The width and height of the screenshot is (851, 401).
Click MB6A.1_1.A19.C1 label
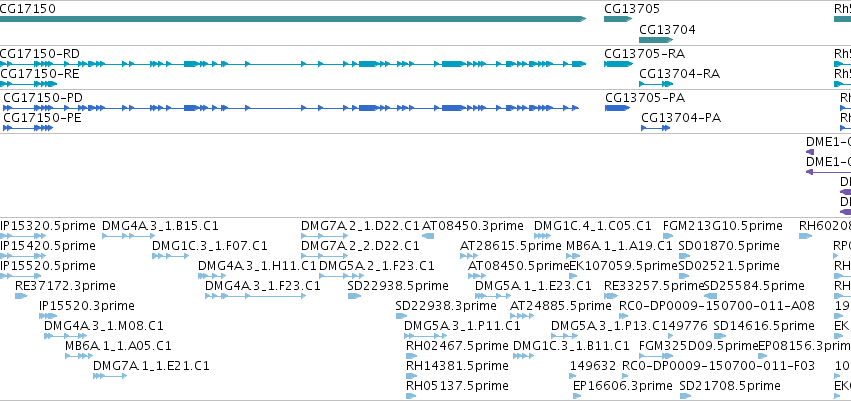point(619,246)
